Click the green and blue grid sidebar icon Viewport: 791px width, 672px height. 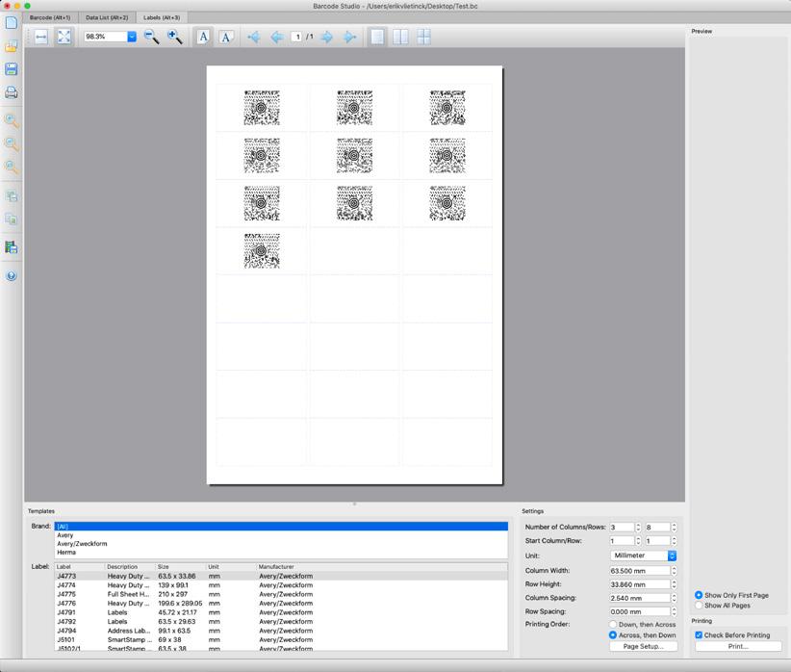(x=12, y=247)
